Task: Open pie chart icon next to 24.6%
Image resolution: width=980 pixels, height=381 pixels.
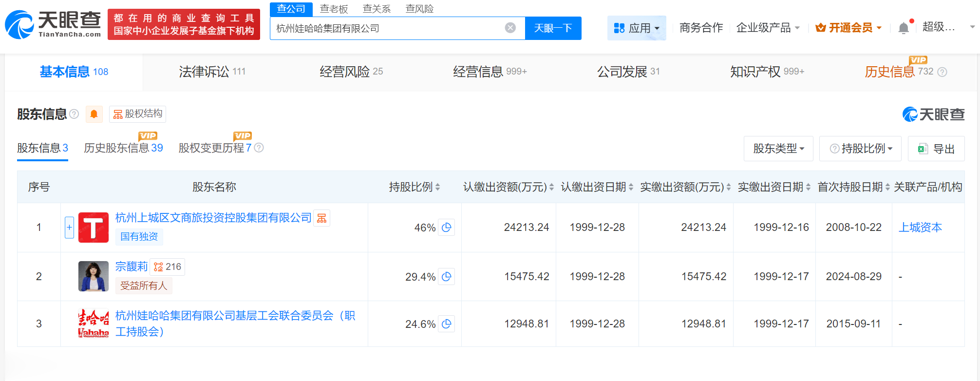Action: [x=446, y=324]
